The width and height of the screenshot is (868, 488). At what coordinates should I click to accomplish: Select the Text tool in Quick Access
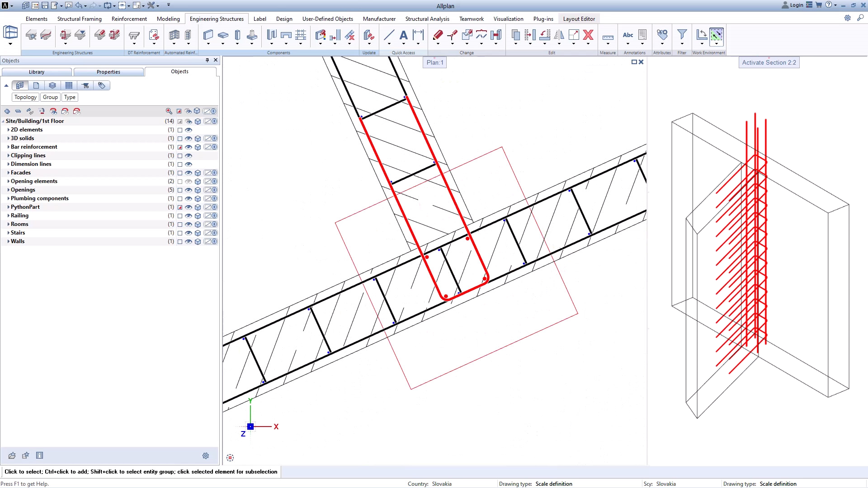click(x=403, y=35)
